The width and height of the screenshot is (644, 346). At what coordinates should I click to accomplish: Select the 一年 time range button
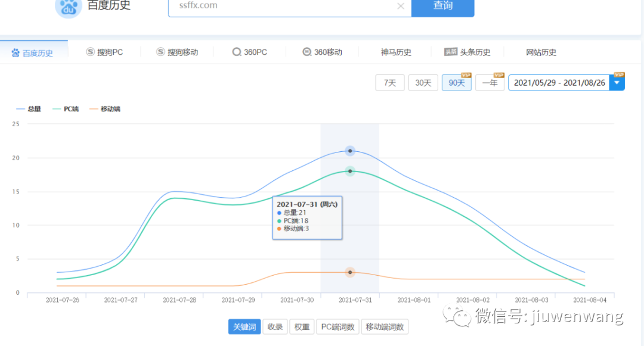(x=490, y=83)
